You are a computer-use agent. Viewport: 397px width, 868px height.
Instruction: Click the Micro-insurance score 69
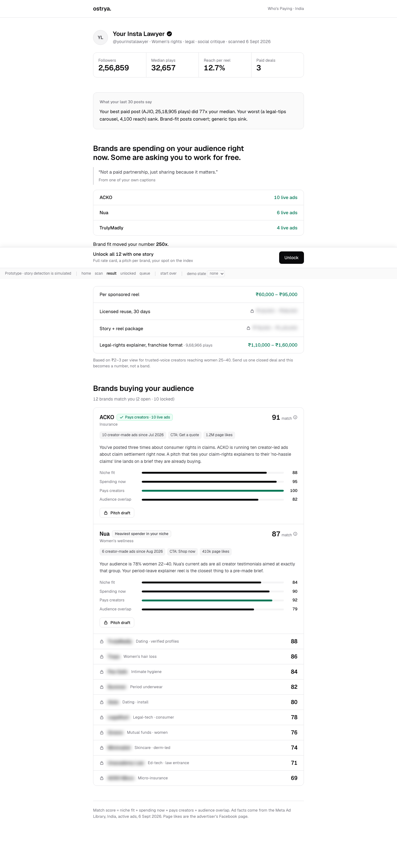[x=294, y=778]
